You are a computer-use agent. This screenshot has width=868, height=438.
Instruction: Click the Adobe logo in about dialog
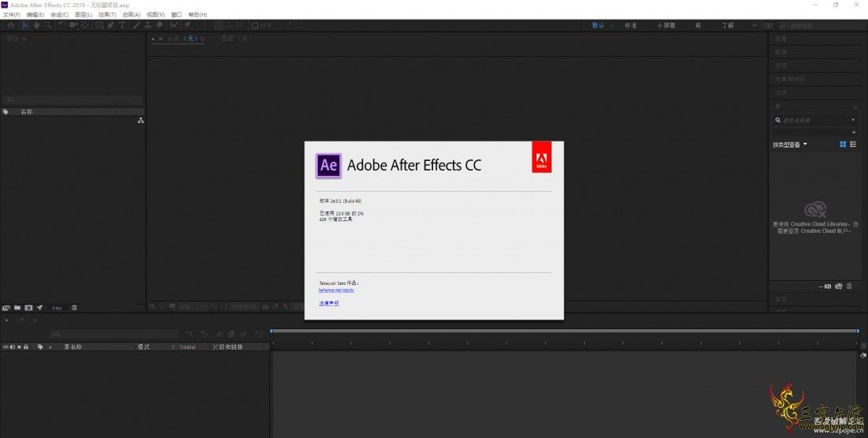pos(541,157)
